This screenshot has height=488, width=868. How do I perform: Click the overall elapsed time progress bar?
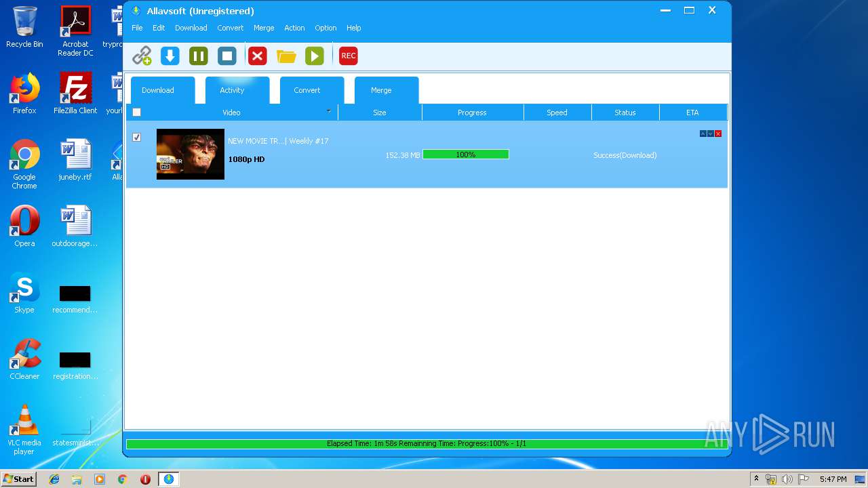pos(427,444)
